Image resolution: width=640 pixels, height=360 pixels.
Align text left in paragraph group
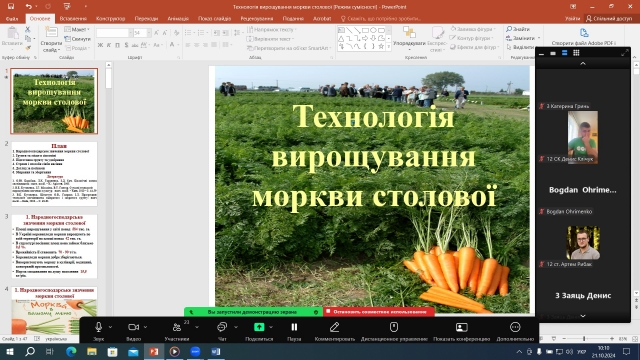[188, 45]
